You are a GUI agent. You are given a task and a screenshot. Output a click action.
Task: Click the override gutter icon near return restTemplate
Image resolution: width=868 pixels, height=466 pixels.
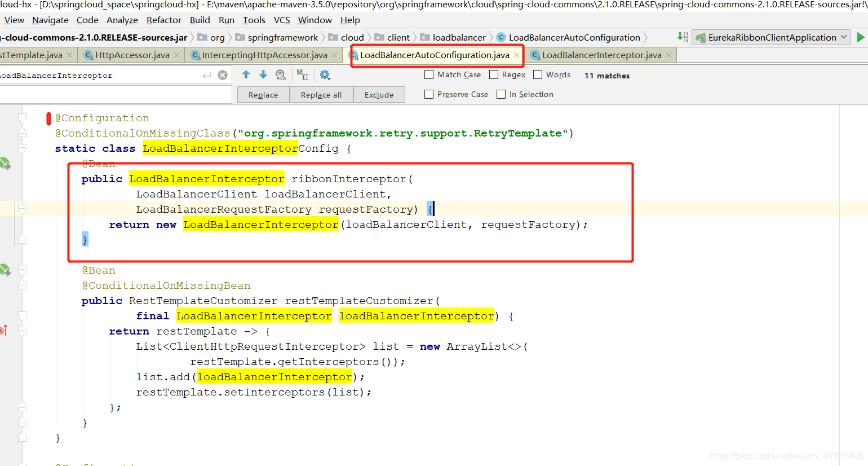(x=3, y=330)
